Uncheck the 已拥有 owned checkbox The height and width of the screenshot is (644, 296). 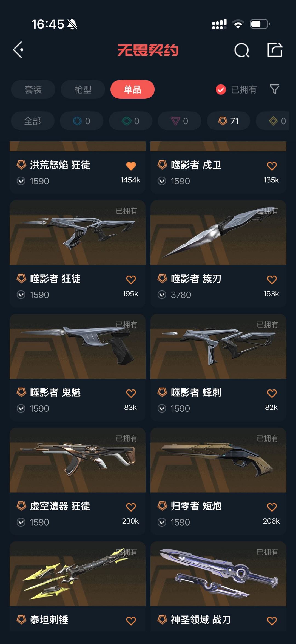point(221,89)
